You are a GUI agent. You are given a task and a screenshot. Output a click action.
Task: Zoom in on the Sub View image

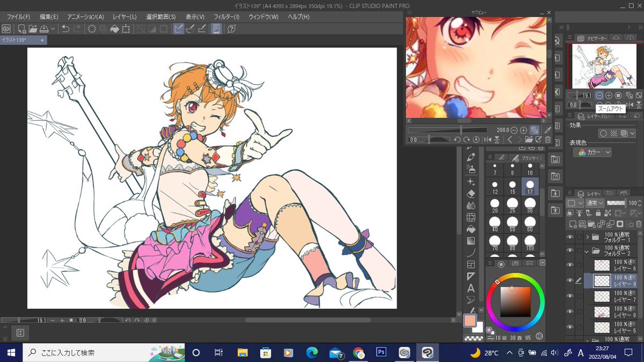[x=523, y=130]
